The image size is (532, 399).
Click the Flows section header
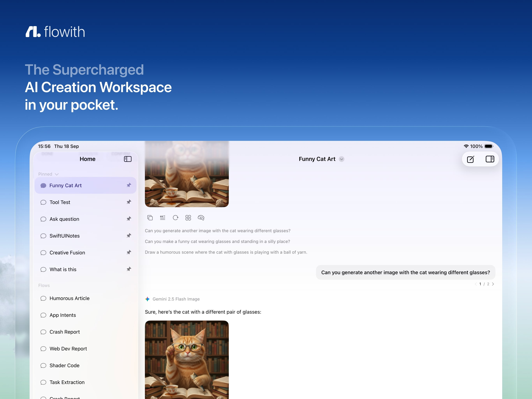tap(44, 285)
